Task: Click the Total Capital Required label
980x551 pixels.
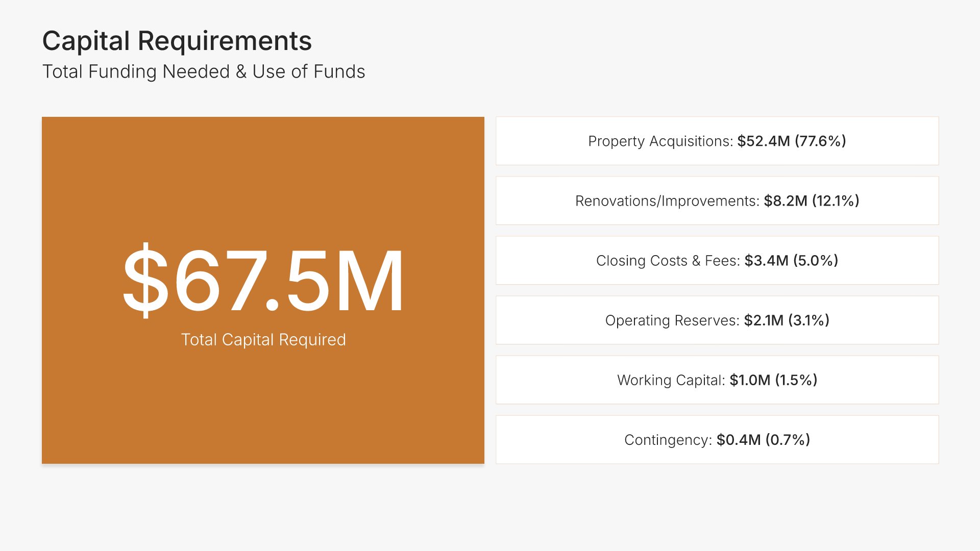Action: 263,340
